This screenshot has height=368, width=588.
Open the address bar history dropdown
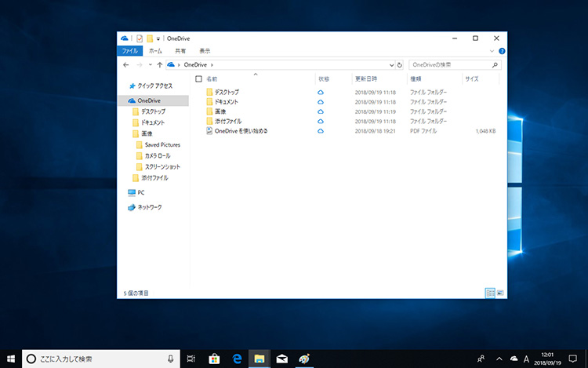pos(391,64)
